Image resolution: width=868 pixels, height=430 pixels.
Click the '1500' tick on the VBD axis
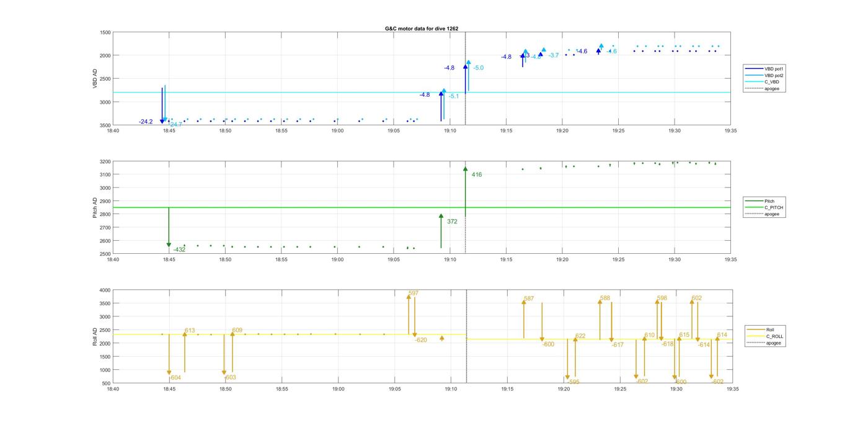105,32
